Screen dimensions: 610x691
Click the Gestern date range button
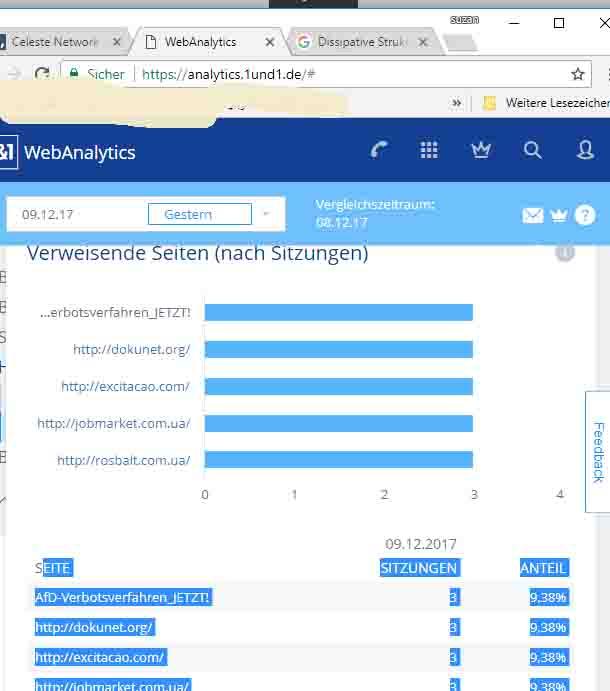[200, 214]
